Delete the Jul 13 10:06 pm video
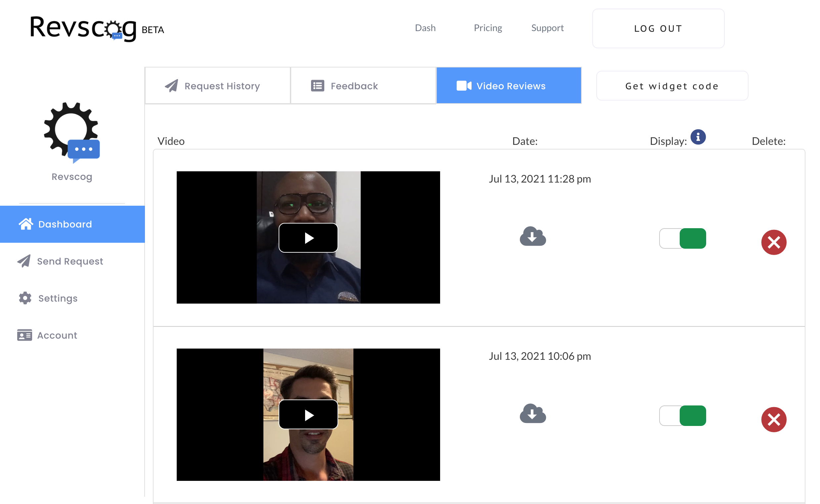 tap(773, 419)
